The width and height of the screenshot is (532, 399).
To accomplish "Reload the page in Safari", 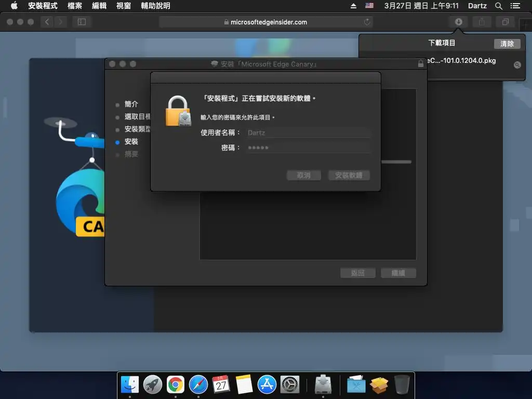I will pyautogui.click(x=367, y=22).
